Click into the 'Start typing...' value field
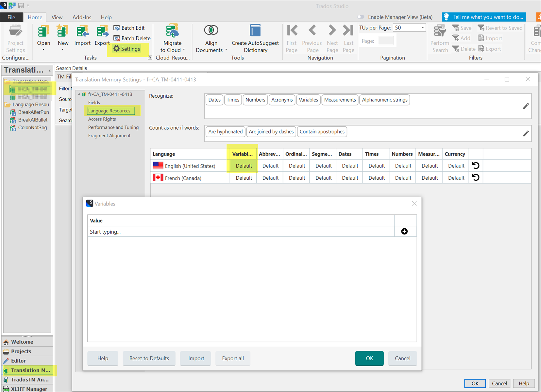Screen dimensions: 541x392 click(241, 232)
